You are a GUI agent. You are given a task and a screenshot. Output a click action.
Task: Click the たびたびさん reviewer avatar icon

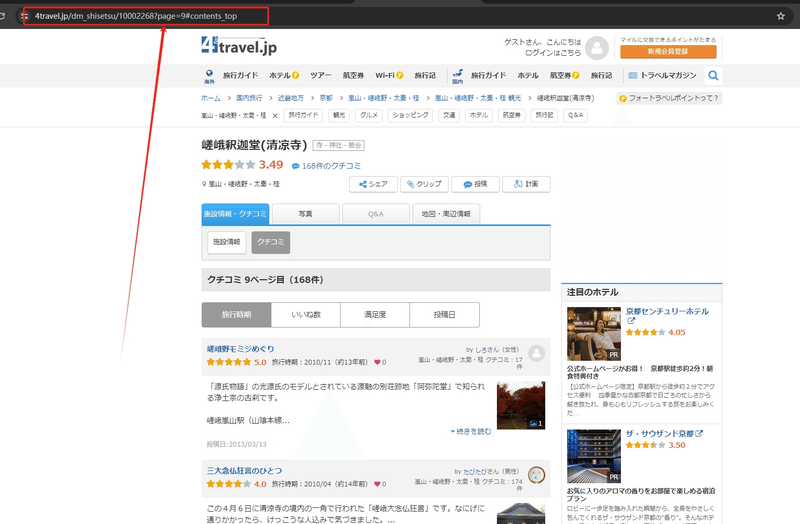536,475
